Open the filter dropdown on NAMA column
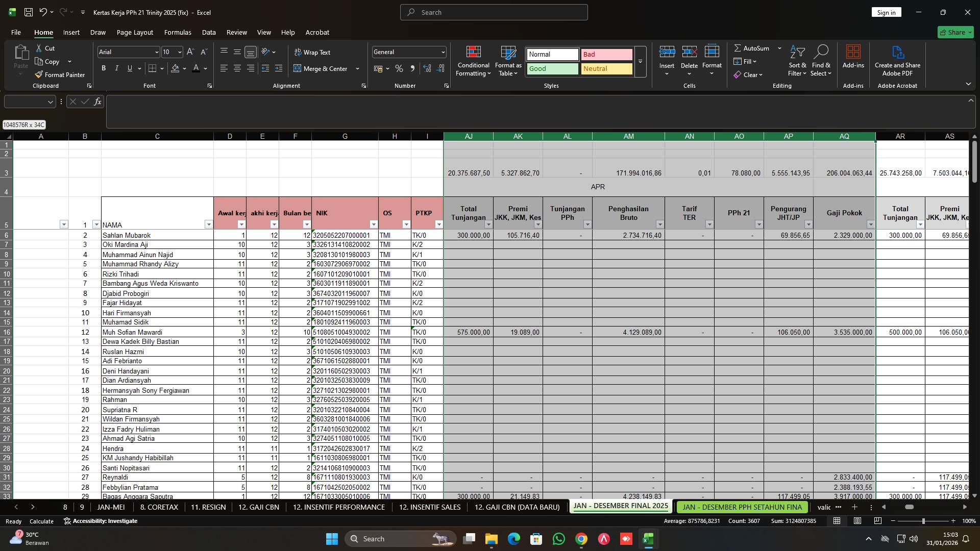Image resolution: width=980 pixels, height=551 pixels. [209, 224]
